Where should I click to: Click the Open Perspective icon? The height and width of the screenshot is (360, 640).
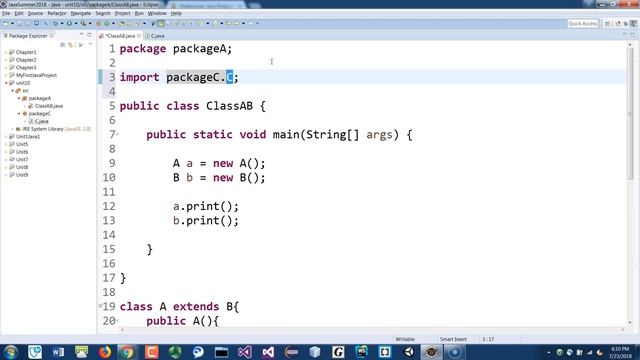pos(607,24)
